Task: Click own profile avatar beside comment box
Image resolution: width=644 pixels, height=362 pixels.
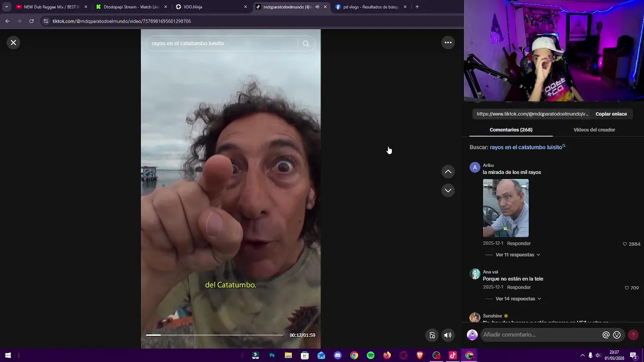Action: 472,335
